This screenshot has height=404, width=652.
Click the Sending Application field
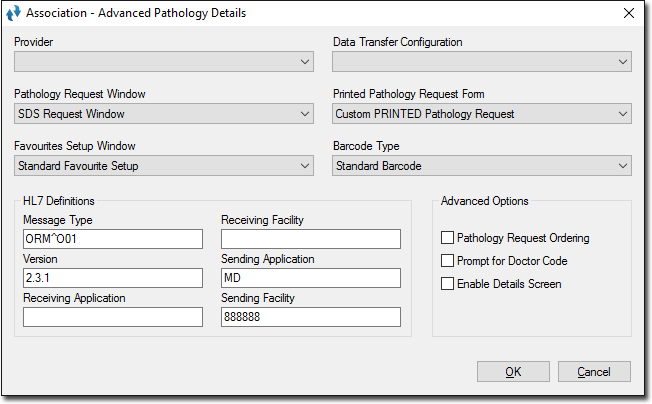(311, 278)
